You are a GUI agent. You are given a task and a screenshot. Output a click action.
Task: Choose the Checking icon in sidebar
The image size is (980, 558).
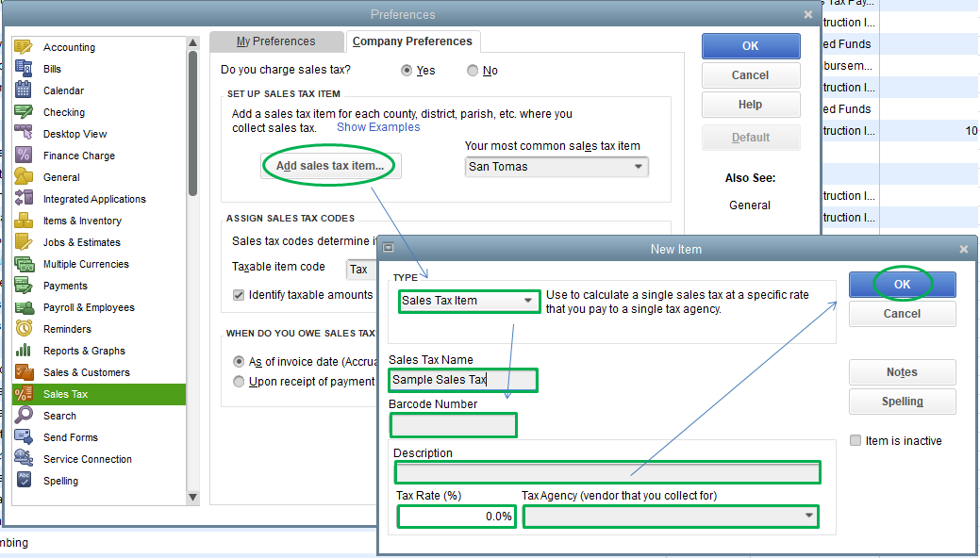(x=24, y=112)
